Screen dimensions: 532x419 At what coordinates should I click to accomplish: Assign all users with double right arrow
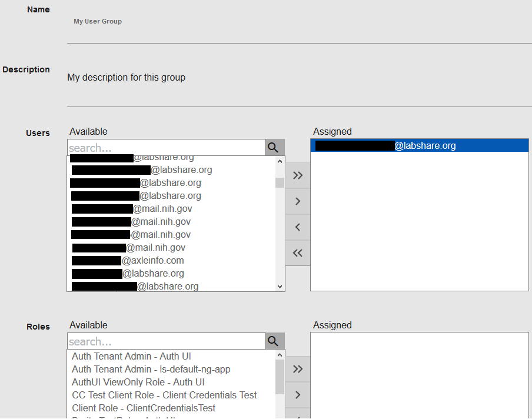tap(298, 175)
